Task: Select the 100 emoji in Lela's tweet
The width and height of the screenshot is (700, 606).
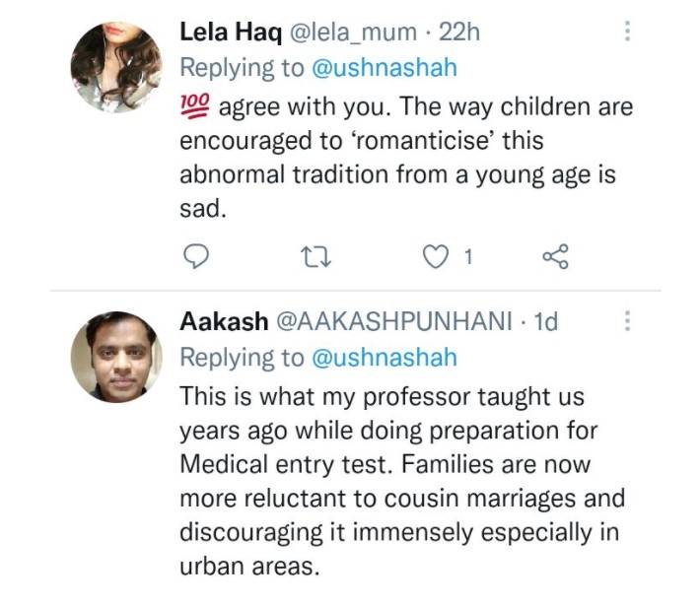Action: (x=194, y=105)
